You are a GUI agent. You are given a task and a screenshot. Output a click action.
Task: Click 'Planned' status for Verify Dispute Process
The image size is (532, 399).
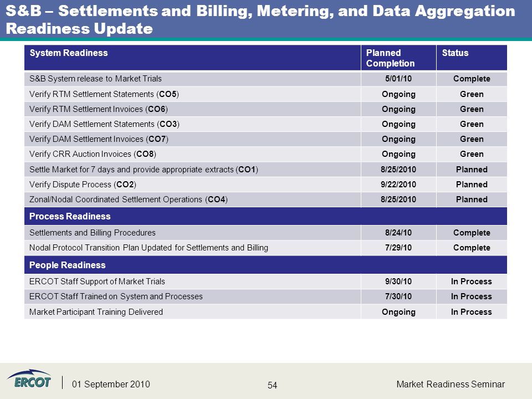[x=472, y=184]
